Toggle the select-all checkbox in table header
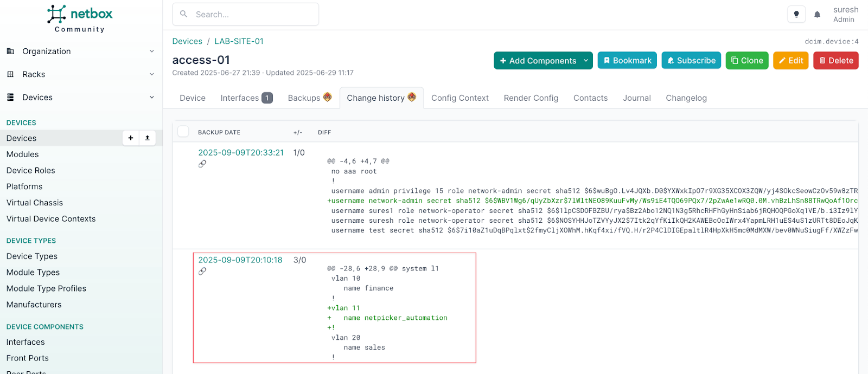Viewport: 868px width, 374px height. pos(183,132)
